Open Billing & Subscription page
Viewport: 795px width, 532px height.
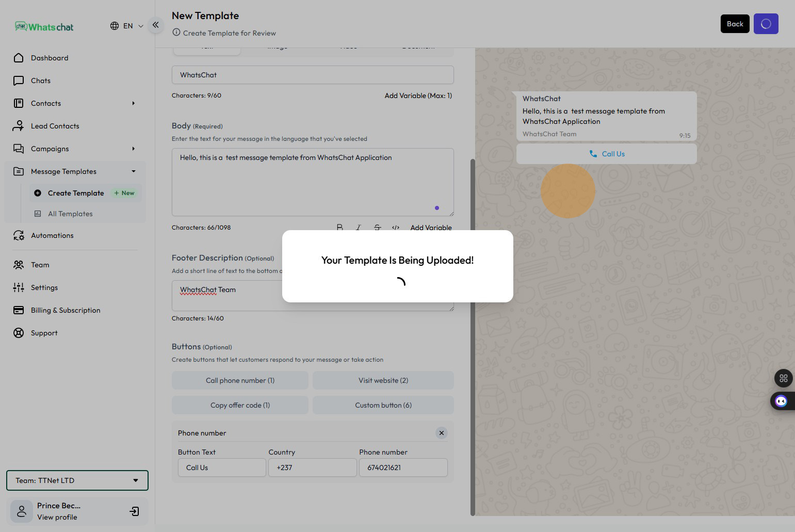(x=66, y=310)
